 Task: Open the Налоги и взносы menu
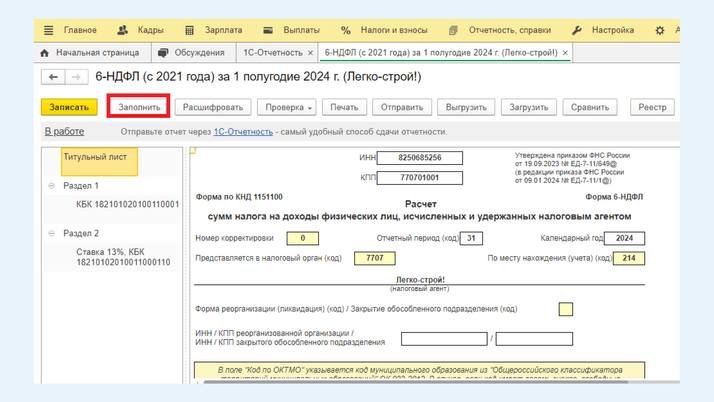[x=394, y=31]
